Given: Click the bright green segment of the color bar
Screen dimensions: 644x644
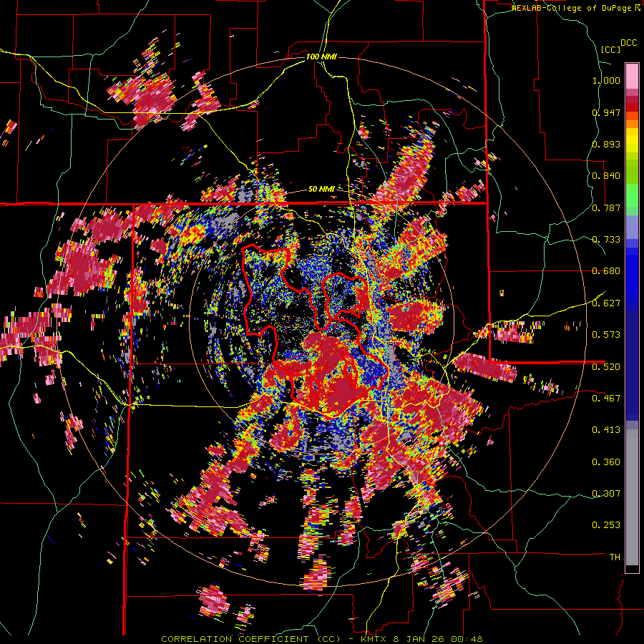Looking at the screenshot, I should [632, 195].
